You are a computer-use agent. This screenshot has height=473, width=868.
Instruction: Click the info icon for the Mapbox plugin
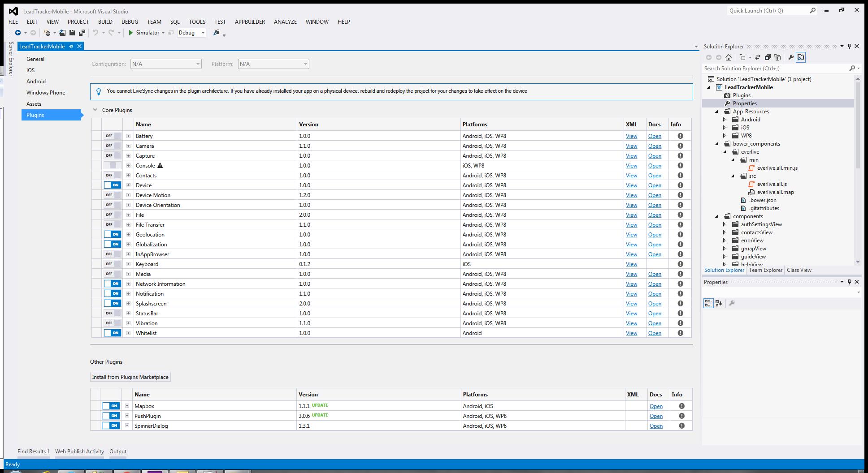coord(681,406)
